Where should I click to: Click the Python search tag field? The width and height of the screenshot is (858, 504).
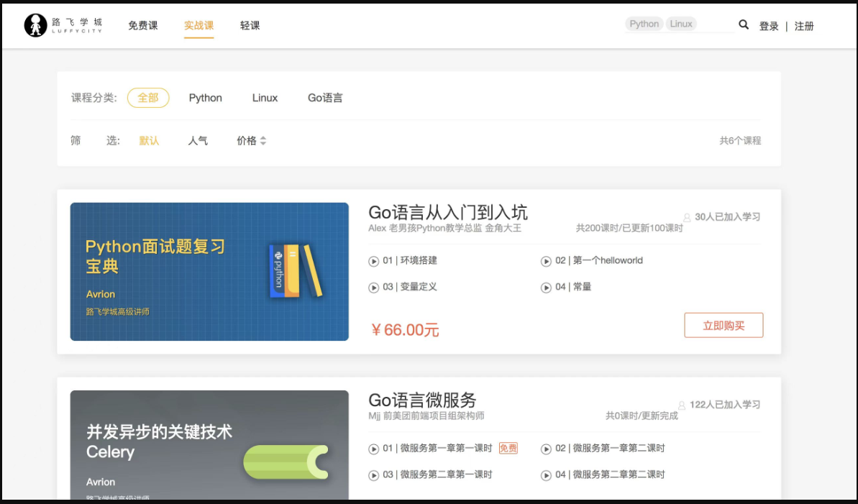click(644, 24)
